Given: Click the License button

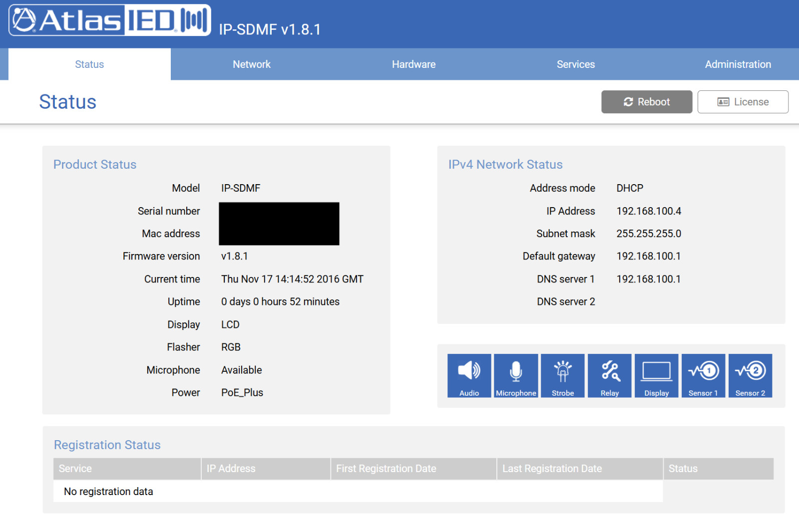Looking at the screenshot, I should click(x=743, y=102).
